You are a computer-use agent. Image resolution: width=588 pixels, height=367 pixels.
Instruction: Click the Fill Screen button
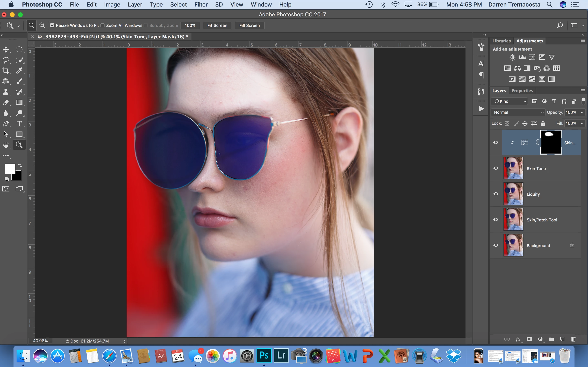coord(249,25)
